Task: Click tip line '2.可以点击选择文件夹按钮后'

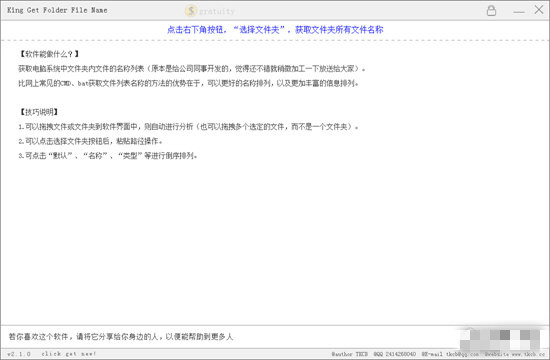Action: pyautogui.click(x=90, y=141)
